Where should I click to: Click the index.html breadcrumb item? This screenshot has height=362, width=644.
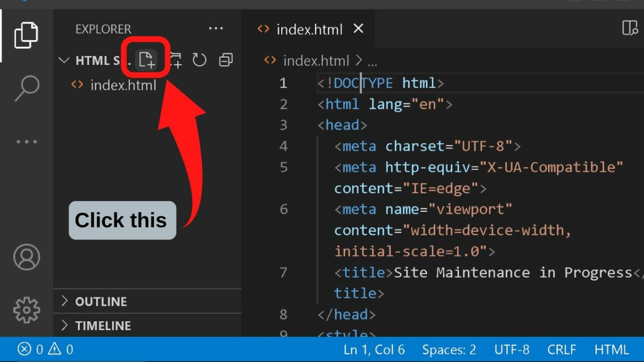(316, 61)
